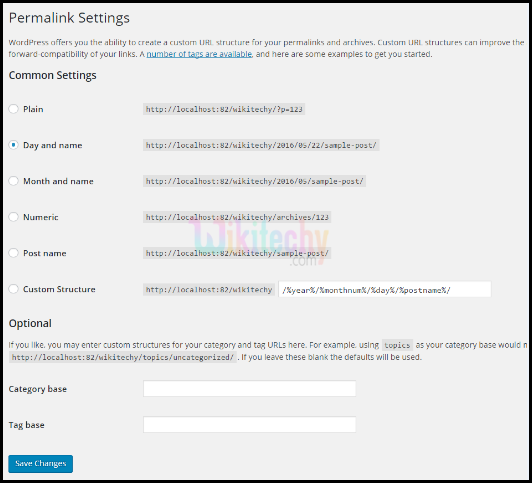Focus the Custom Structure text field
Screen dimensions: 532x483
click(385, 289)
